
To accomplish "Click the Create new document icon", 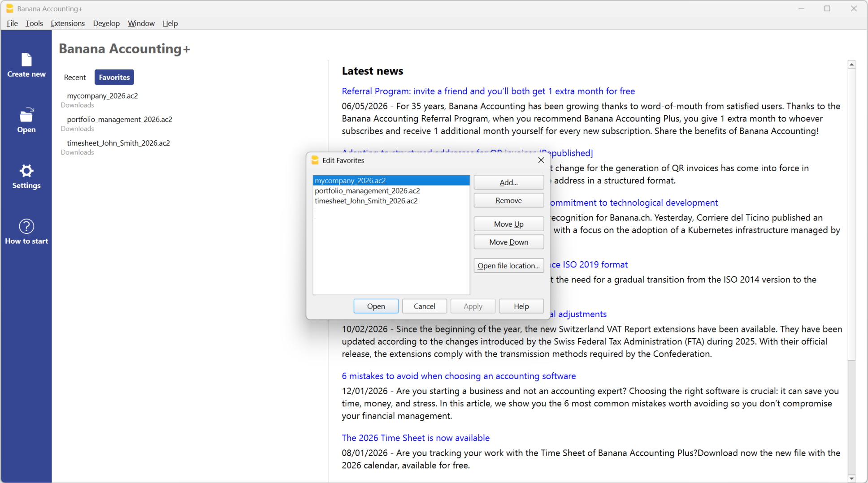I will coord(26,60).
